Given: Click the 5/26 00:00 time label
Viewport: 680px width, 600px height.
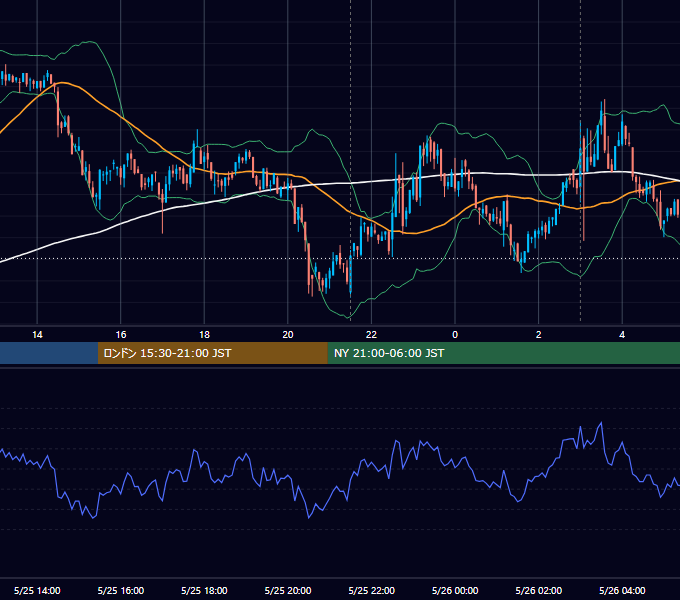Looking at the screenshot, I should click(x=455, y=590).
